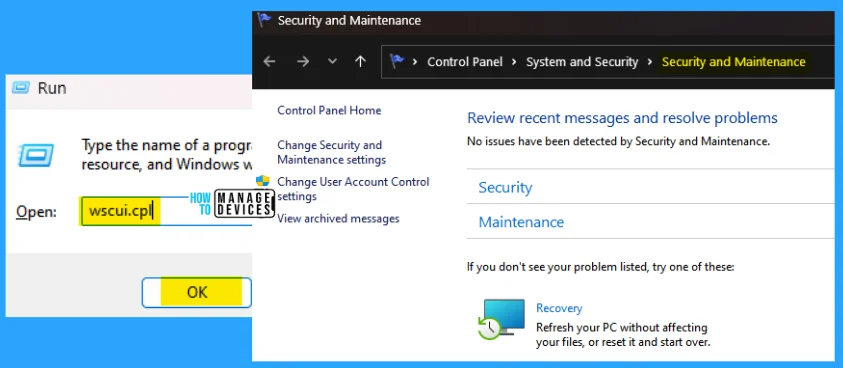Open the recent locations chevron dropdown
843x368 pixels.
(x=332, y=62)
